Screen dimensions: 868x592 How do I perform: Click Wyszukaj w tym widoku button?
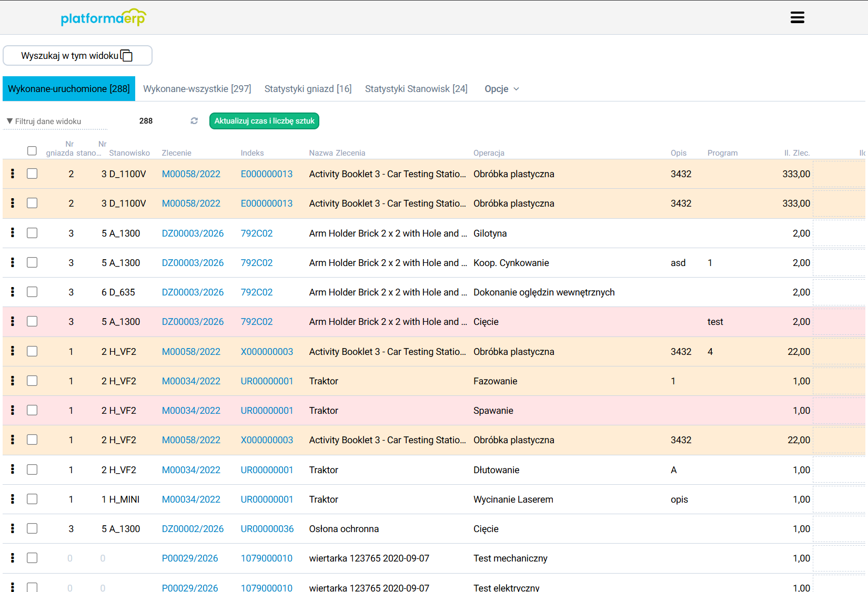[77, 56]
